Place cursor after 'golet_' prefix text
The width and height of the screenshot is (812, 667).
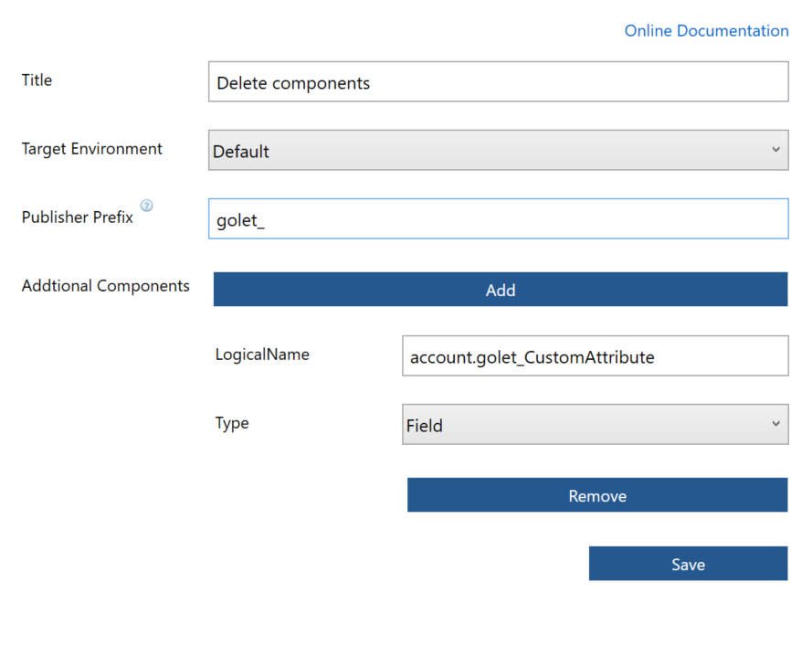click(266, 220)
